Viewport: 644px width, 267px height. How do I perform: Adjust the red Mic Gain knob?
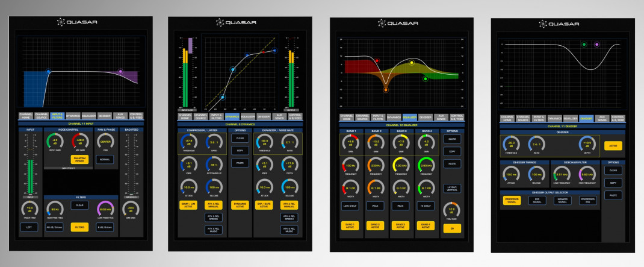click(x=78, y=142)
